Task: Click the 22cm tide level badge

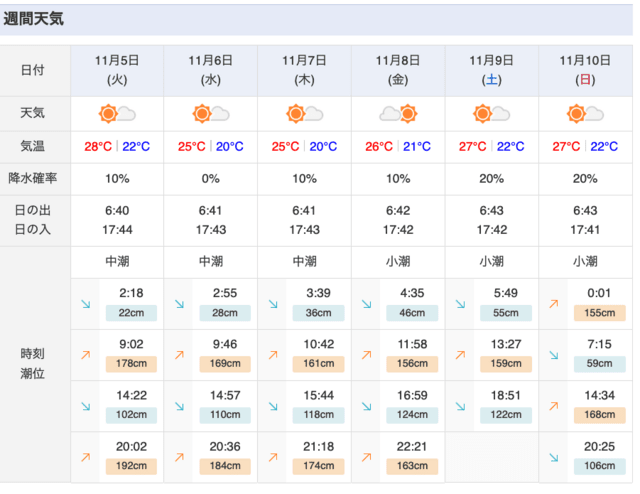Action: click(131, 313)
